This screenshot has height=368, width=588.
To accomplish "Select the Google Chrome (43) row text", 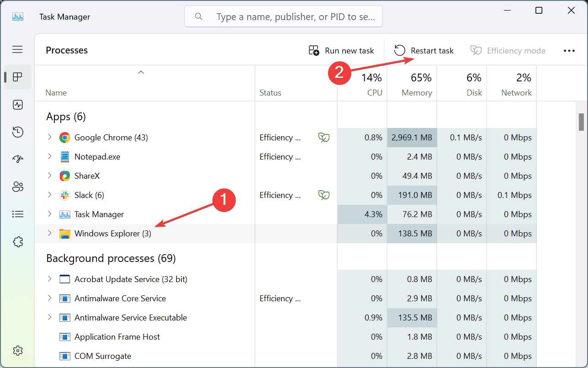I will 111,138.
